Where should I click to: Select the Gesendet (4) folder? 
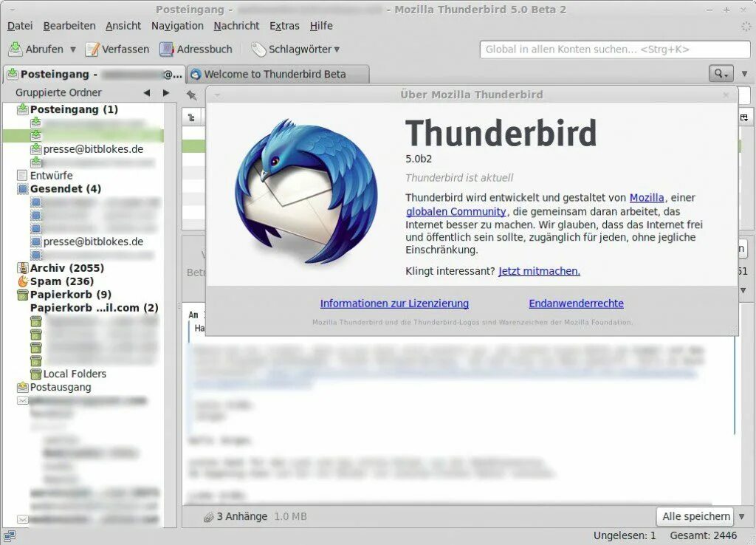tap(66, 189)
